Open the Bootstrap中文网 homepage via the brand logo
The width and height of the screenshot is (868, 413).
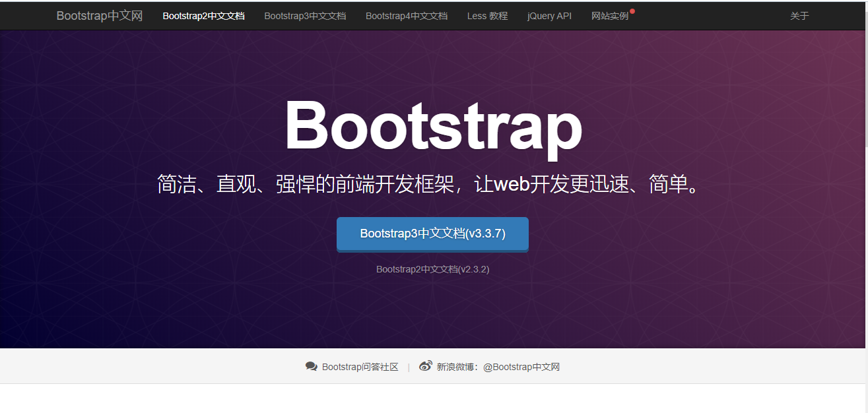[x=99, y=15]
